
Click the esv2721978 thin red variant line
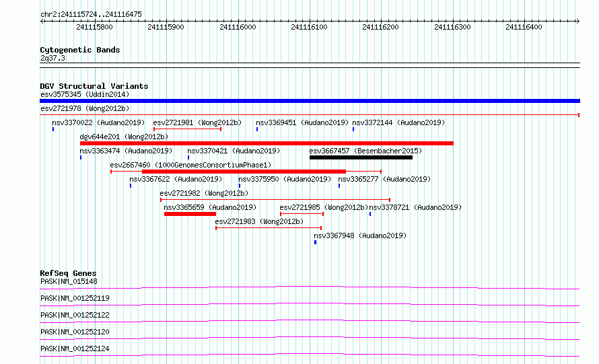tap(310, 115)
